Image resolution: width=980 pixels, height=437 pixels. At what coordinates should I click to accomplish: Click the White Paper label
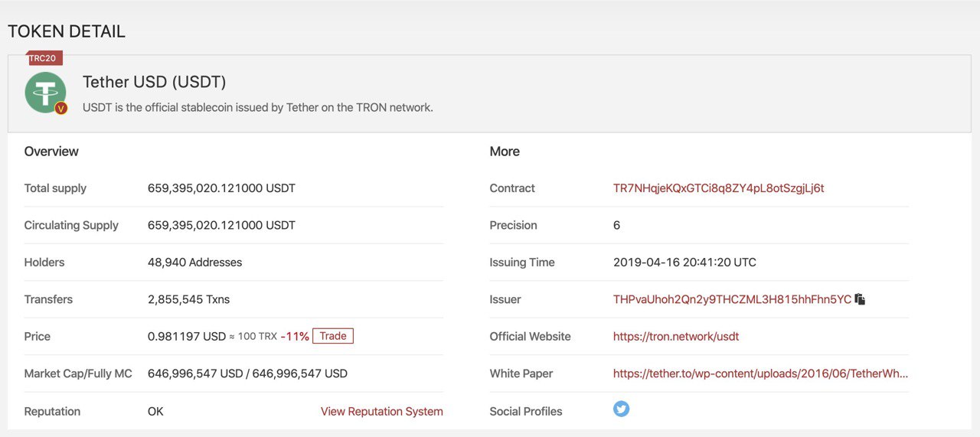[521, 373]
